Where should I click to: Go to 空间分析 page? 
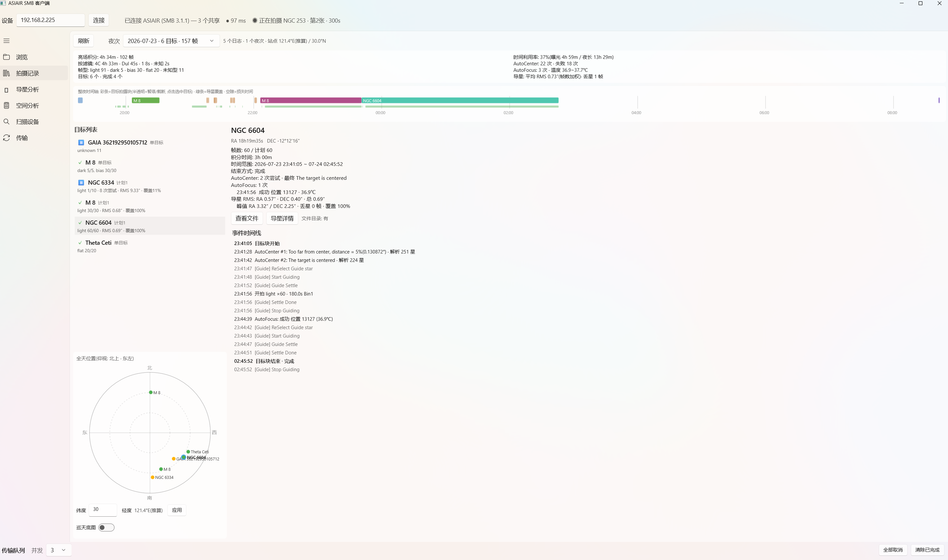coord(34,106)
